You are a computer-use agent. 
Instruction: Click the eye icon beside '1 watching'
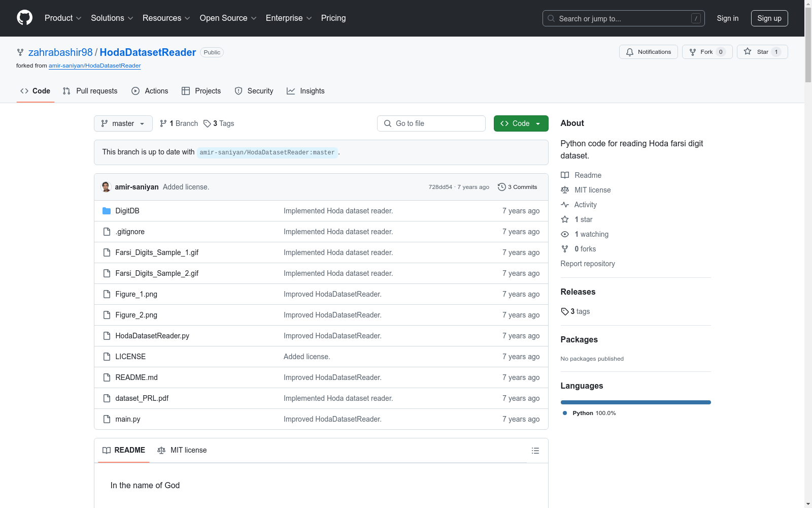pos(565,234)
